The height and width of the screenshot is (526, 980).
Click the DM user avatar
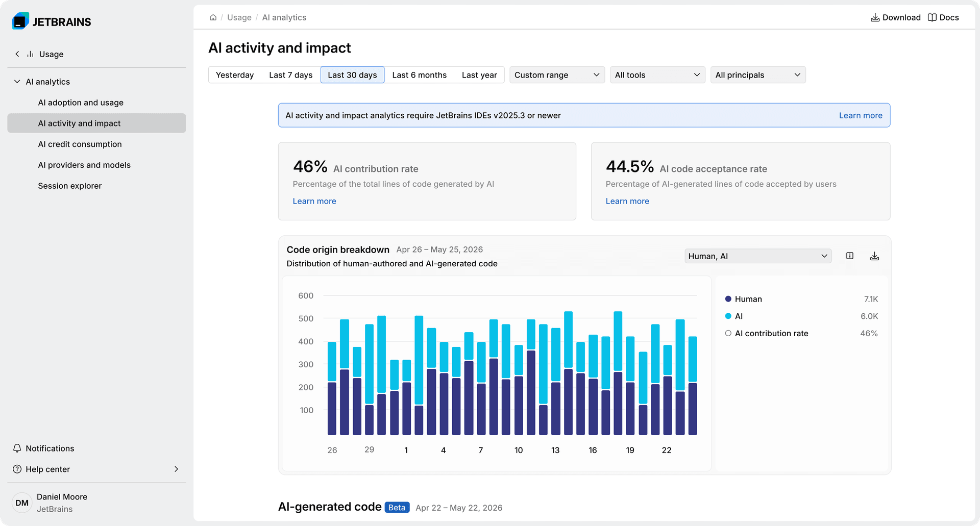click(22, 503)
